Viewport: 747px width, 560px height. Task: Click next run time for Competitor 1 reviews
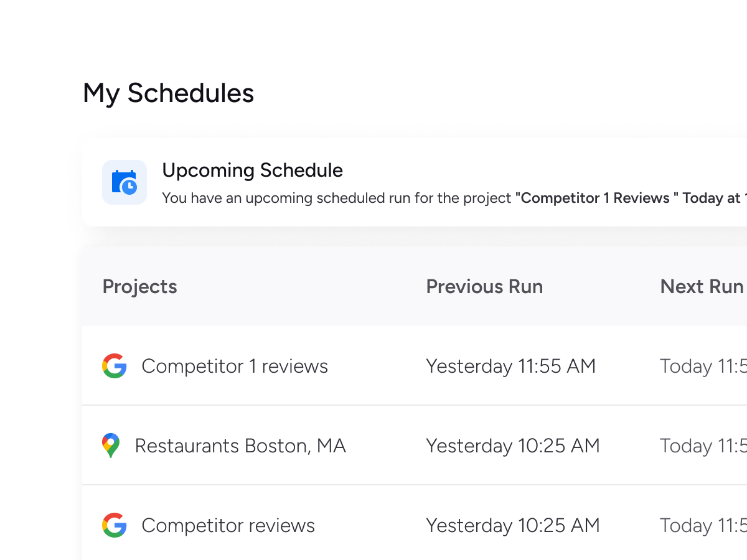point(703,366)
